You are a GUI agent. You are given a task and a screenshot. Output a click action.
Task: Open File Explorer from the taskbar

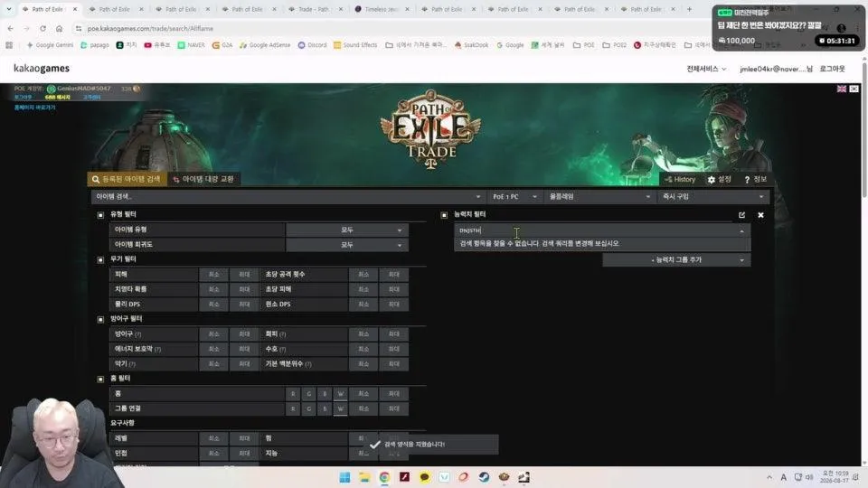364,477
